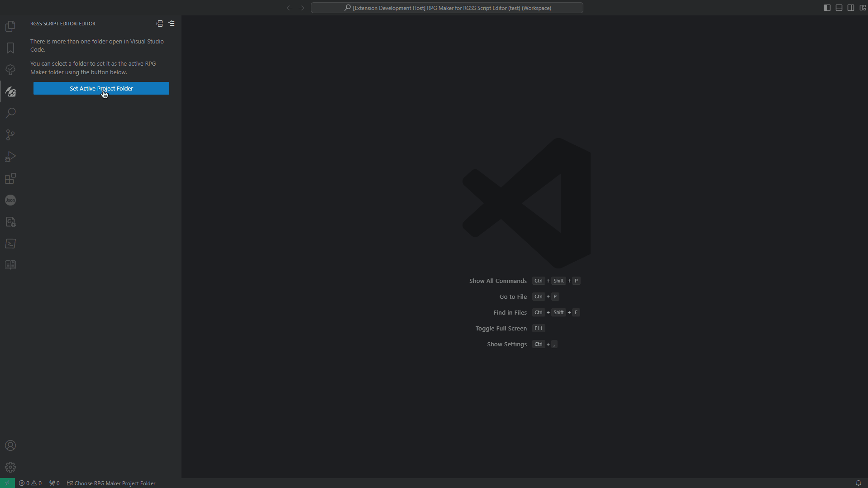
Task: Open the Manage gear menu
Action: pos(10,467)
